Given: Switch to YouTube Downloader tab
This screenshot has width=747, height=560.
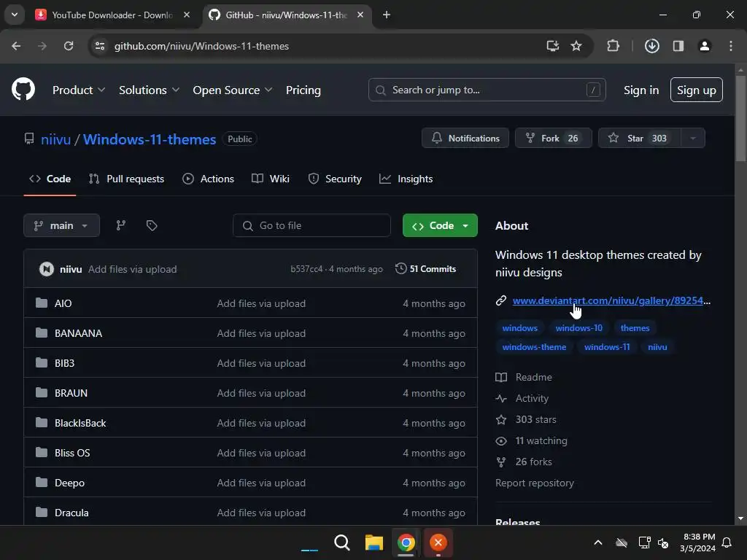Looking at the screenshot, I should [112, 15].
